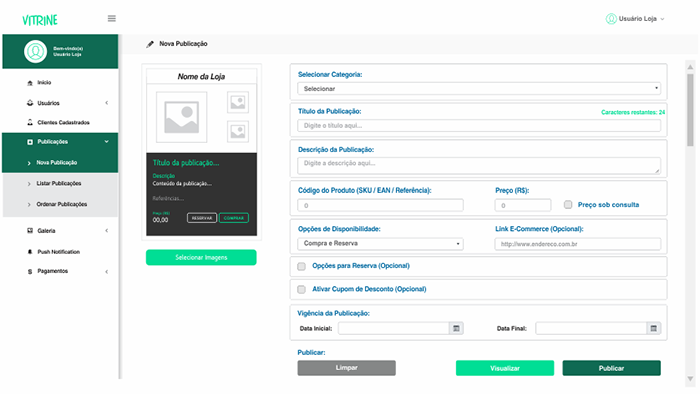Click the Clientes Cadastrados icon
Screen dimensions: 700x394
coord(30,122)
